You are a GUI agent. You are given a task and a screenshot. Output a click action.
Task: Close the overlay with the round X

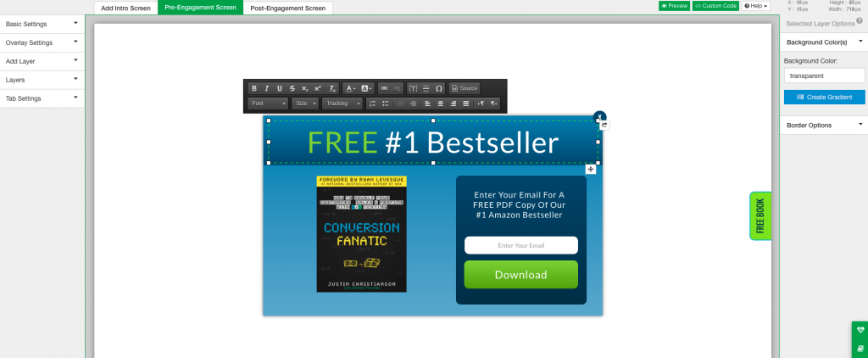(x=599, y=116)
